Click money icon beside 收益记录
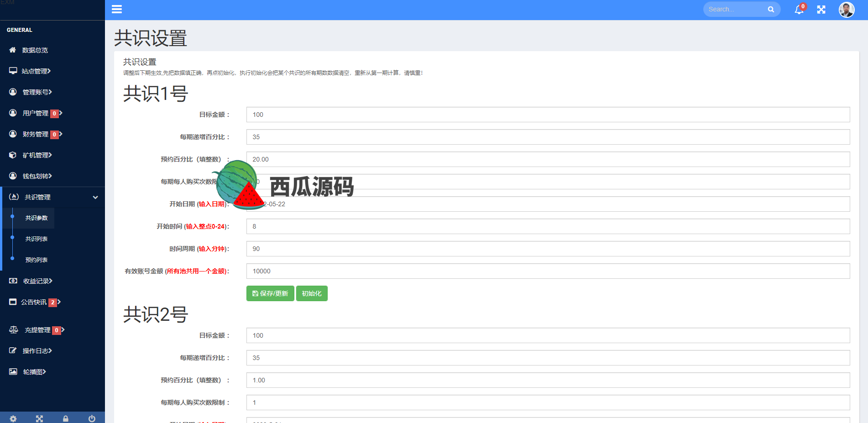The image size is (868, 423). click(13, 281)
